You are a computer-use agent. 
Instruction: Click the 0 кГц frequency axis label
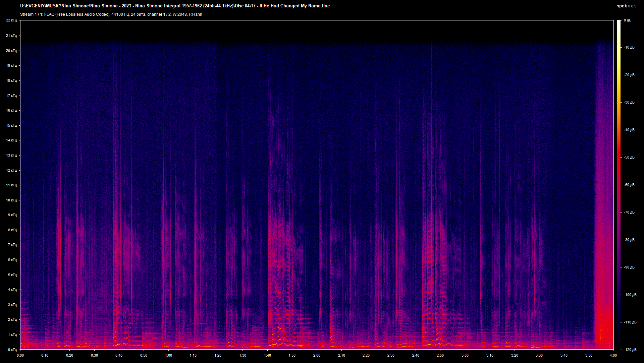coord(12,350)
